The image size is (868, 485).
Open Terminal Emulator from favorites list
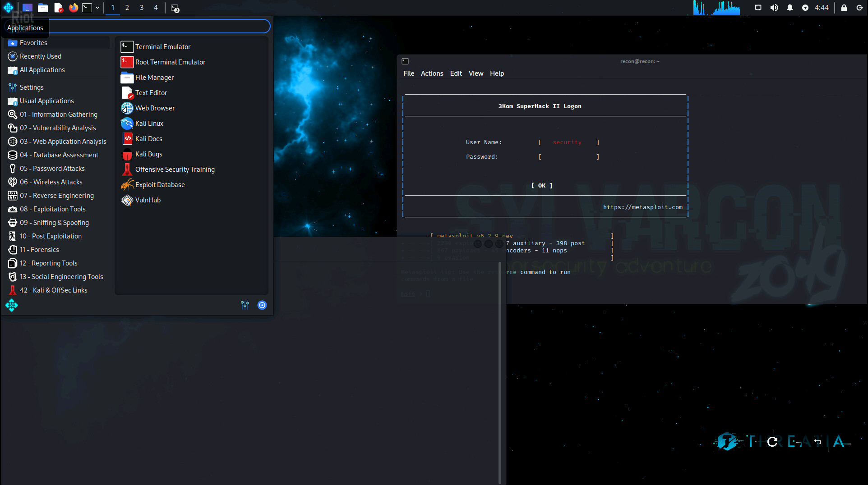click(162, 47)
